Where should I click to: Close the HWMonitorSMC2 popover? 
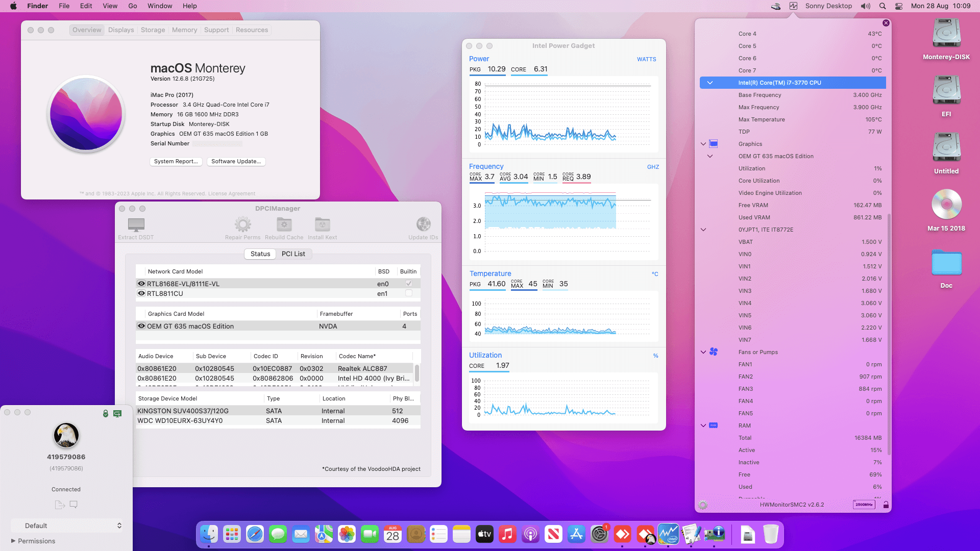[886, 23]
